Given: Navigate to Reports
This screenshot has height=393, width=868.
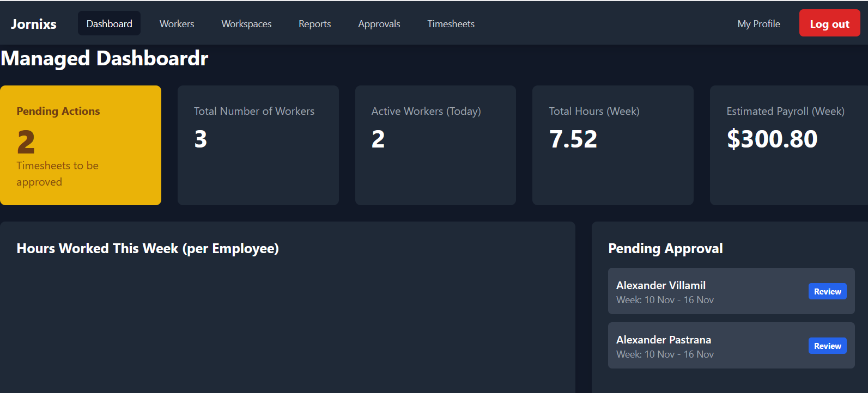Looking at the screenshot, I should (x=314, y=24).
